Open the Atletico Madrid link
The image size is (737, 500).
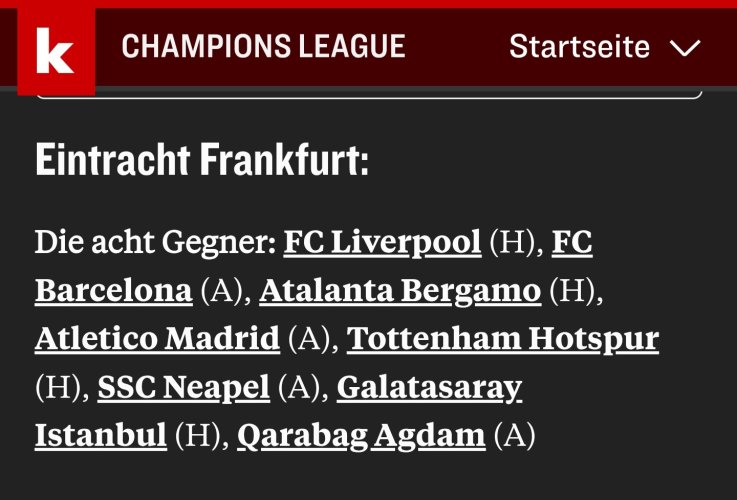(157, 338)
